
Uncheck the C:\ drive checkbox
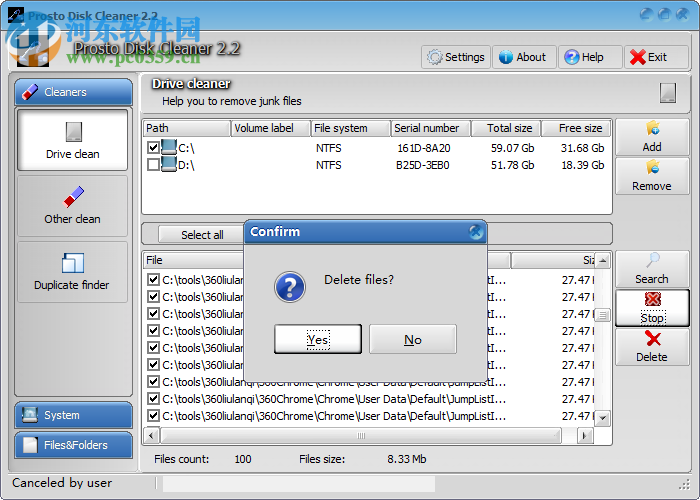tap(153, 147)
